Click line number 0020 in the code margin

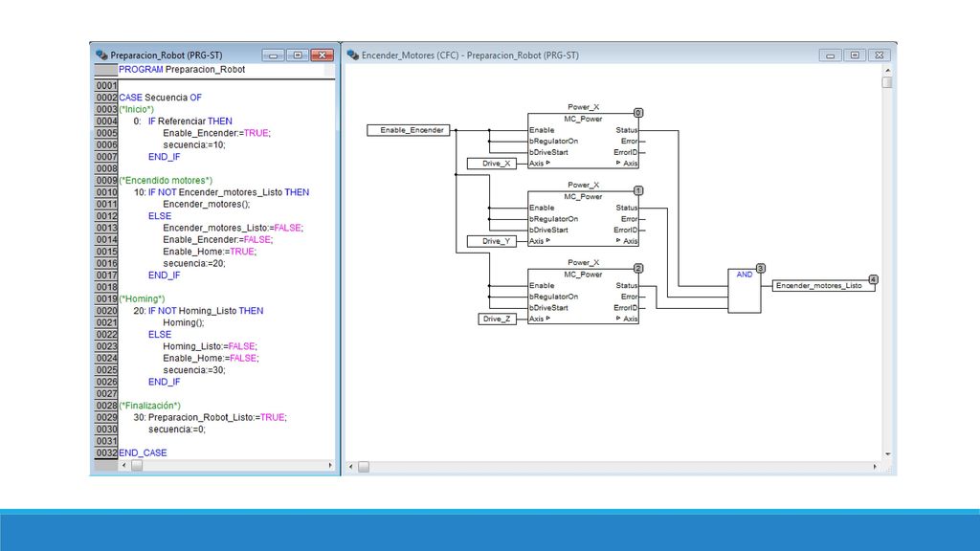(106, 311)
